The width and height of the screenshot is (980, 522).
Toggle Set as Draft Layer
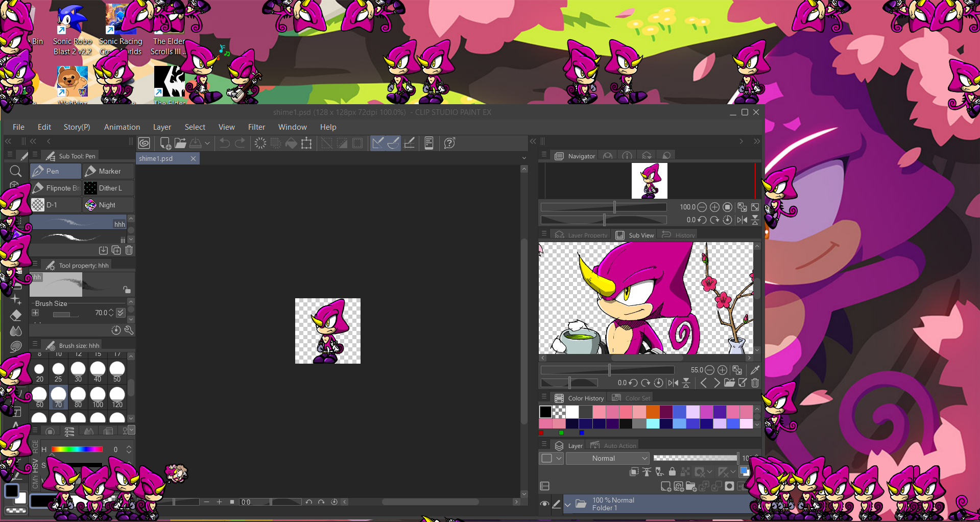(x=659, y=472)
